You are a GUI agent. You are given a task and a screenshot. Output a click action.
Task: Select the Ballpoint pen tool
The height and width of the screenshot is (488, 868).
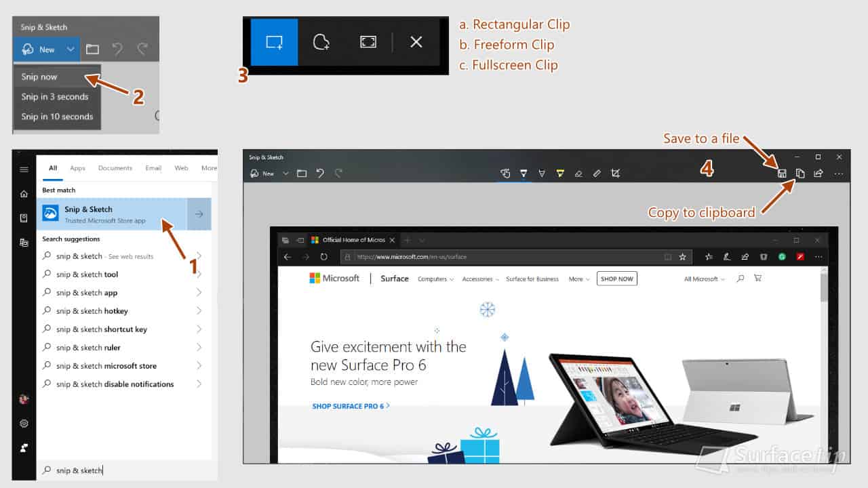coord(524,173)
